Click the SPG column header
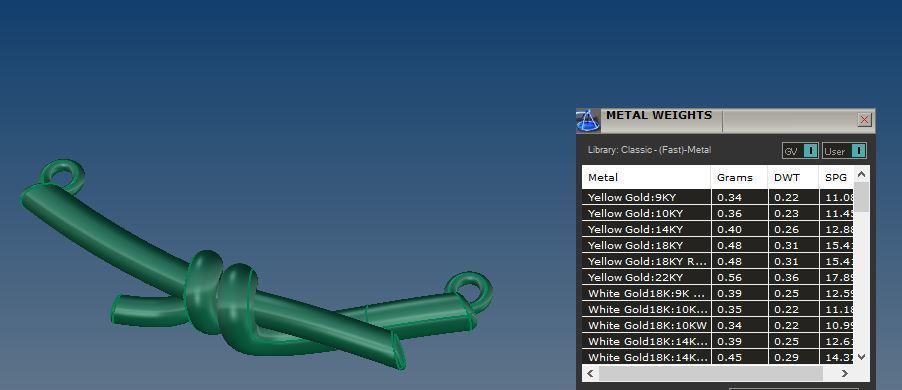The image size is (902, 390). (836, 177)
